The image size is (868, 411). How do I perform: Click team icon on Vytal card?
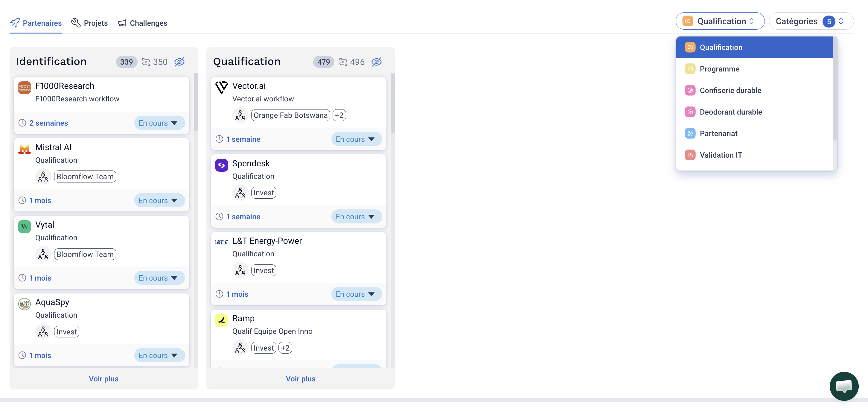coord(43,254)
